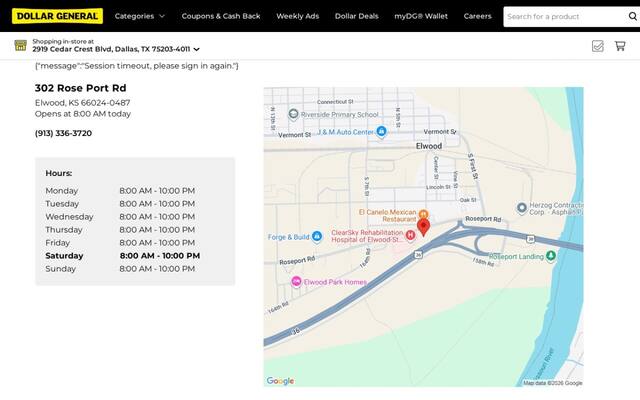This screenshot has width=640, height=400.
Task: Click the Riverside Primary School map marker
Action: (x=293, y=114)
